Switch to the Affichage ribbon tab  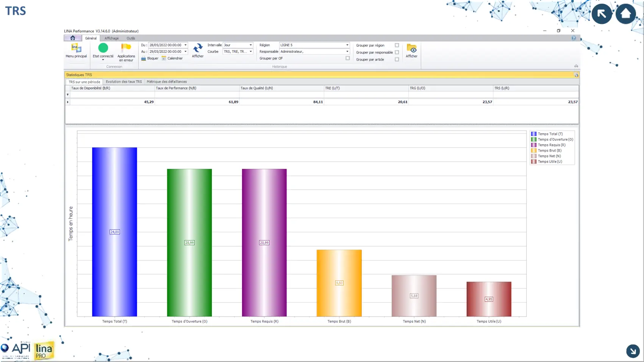111,38
